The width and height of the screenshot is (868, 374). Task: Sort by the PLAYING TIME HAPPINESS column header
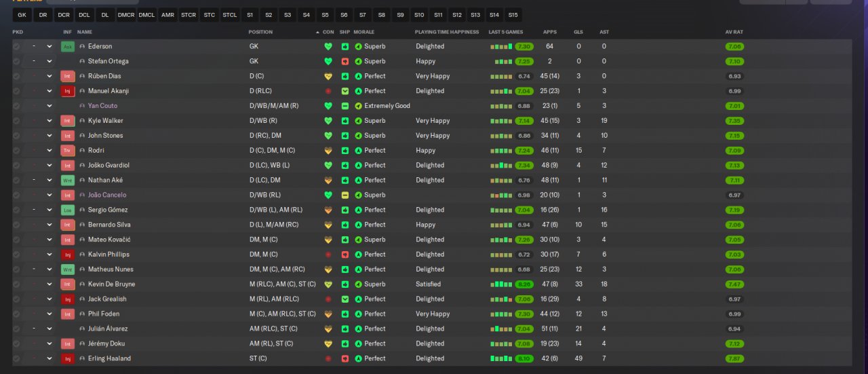447,32
